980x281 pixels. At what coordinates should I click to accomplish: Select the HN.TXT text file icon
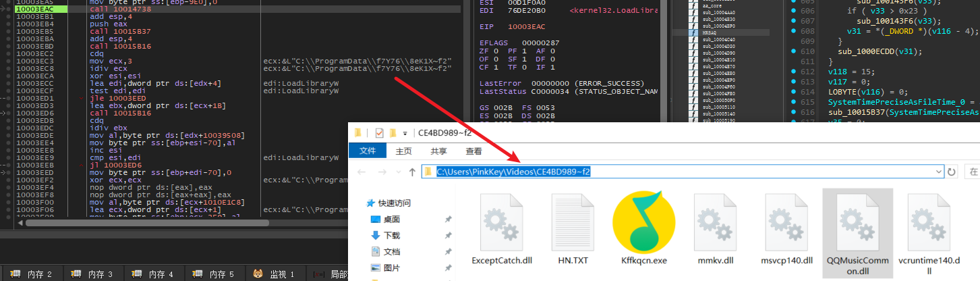(x=573, y=222)
